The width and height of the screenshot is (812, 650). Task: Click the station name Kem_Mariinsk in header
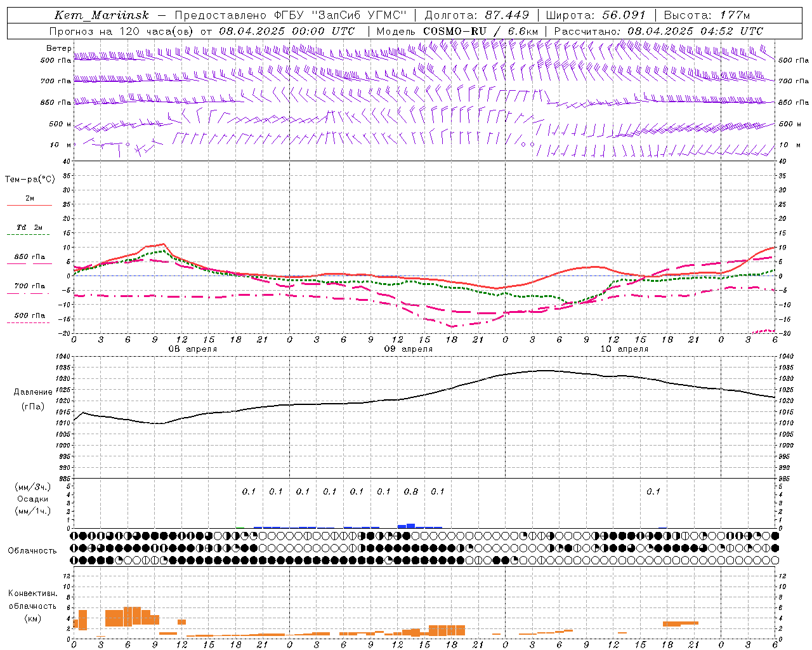(x=101, y=15)
